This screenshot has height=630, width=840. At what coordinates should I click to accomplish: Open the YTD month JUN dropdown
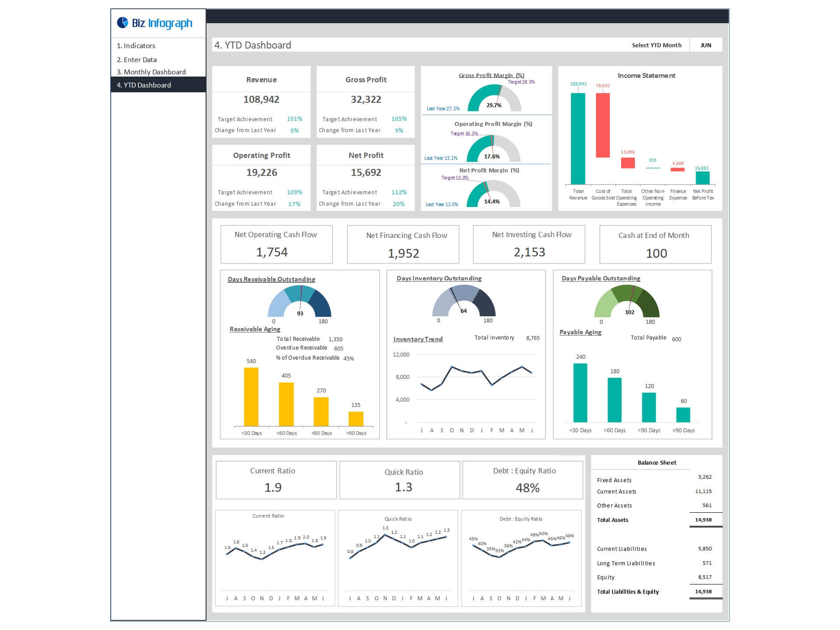(706, 45)
